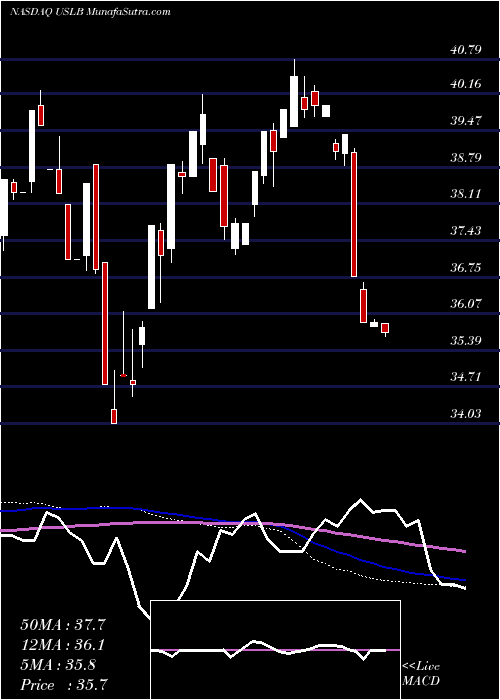Image resolution: width=500 pixels, height=700 pixels.
Task: Click the 36.07 price axis label
Action: point(465,304)
